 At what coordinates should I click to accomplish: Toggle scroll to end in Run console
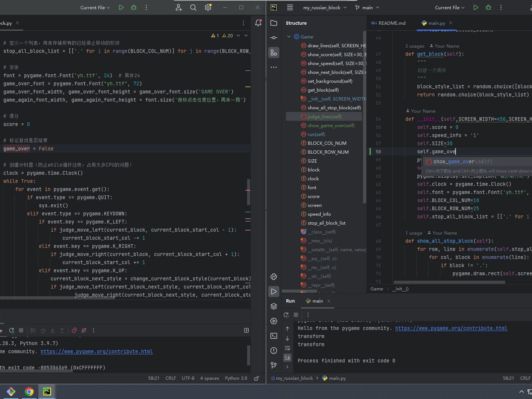(x=287, y=358)
